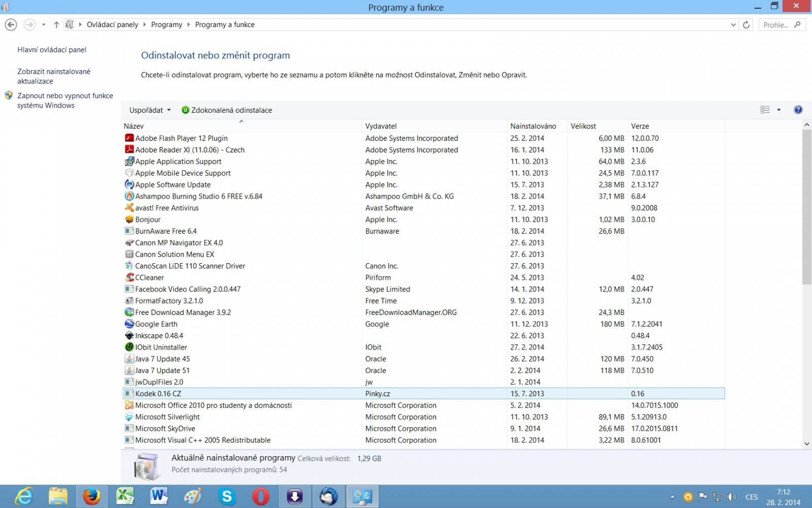The height and width of the screenshot is (508, 812).
Task: Open Skype from the taskbar
Action: [x=227, y=496]
